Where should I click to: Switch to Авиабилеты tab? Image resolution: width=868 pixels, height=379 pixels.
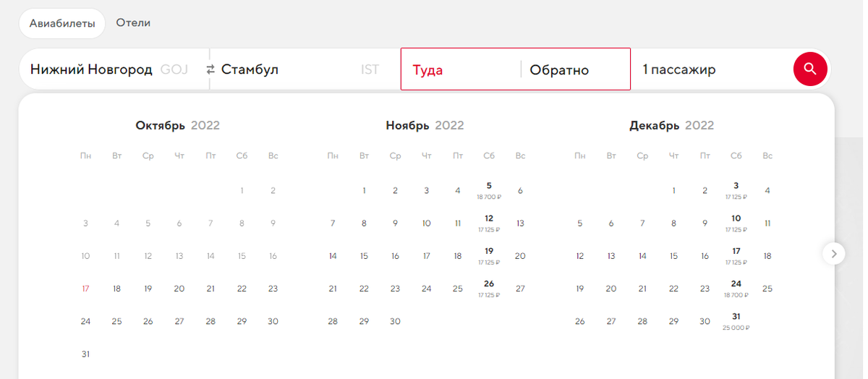62,23
